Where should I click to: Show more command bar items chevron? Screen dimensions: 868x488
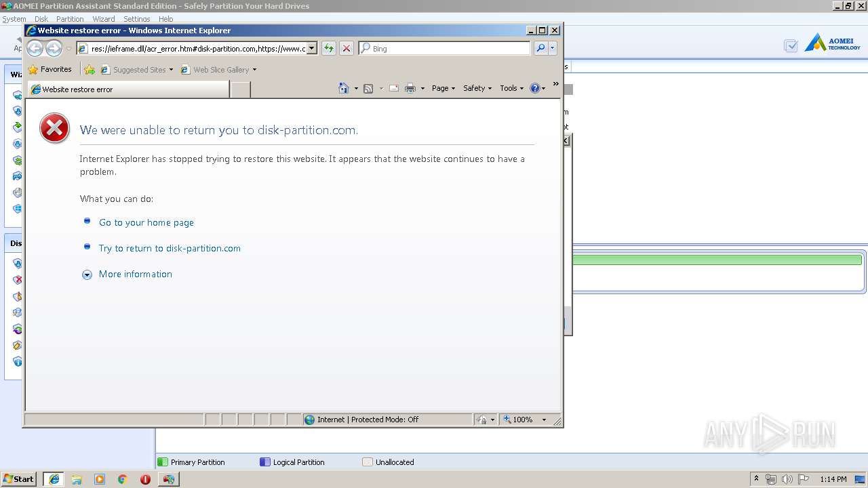click(556, 85)
